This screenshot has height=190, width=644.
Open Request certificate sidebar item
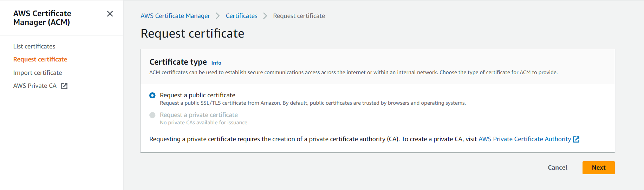[x=40, y=59]
